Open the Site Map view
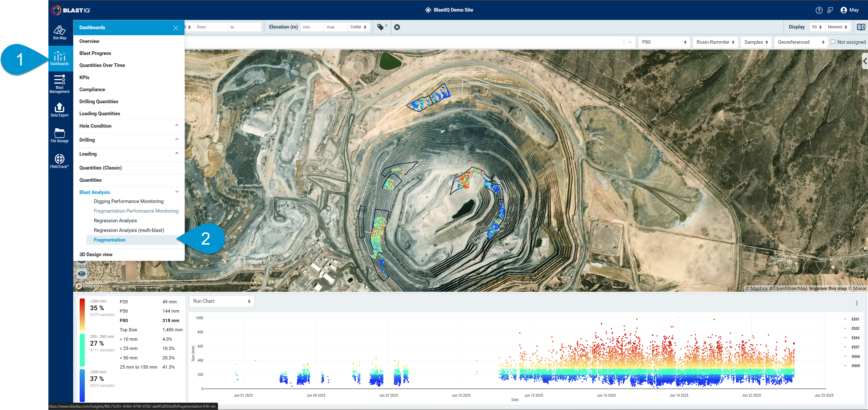Screen dimensions: 868x410 tap(60, 33)
